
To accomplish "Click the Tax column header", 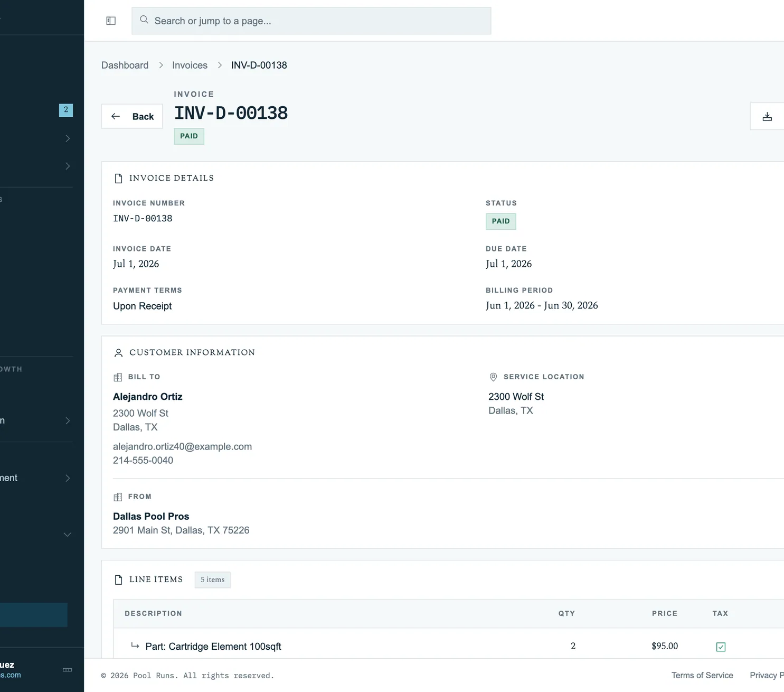I will click(720, 613).
